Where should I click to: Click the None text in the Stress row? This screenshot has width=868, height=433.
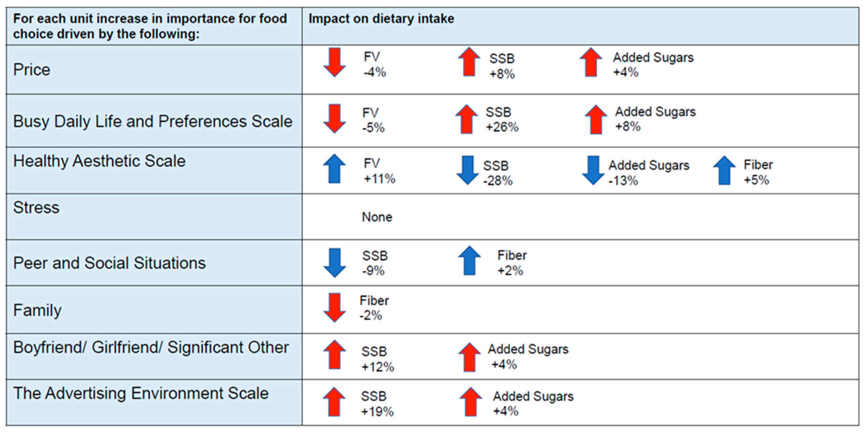pyautogui.click(x=377, y=217)
